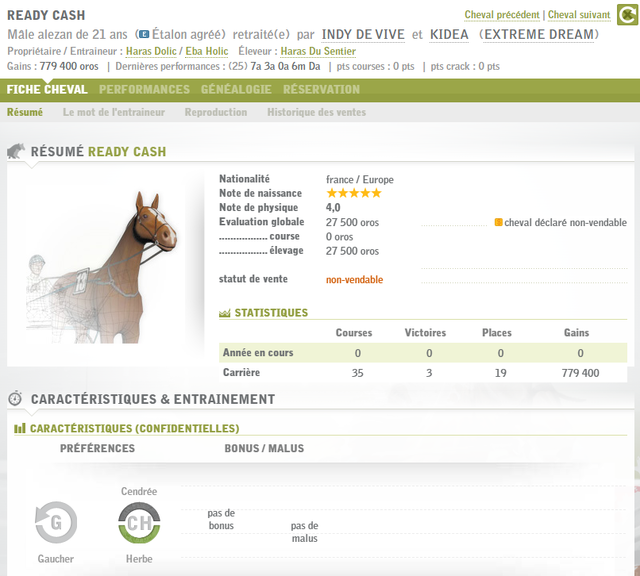Click the bar chart icon beside Caractéristiques confidentielles
This screenshot has width=640, height=576.
(x=20, y=429)
